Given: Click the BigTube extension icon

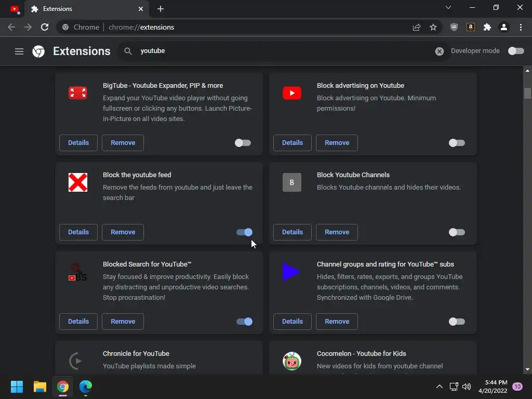Looking at the screenshot, I should coord(78,93).
